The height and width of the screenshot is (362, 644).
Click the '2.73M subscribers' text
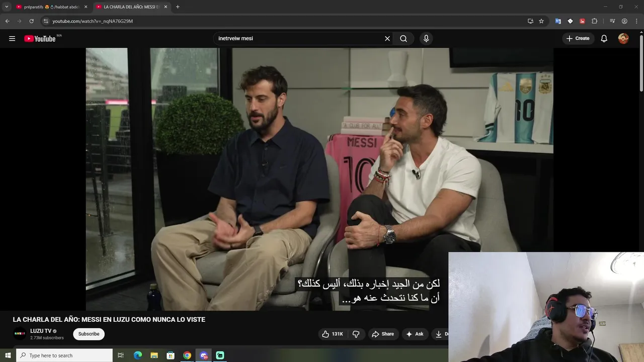(x=47, y=338)
